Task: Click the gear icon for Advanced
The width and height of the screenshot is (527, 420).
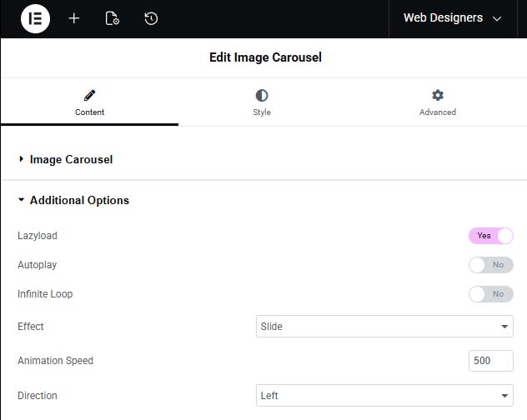Action: pos(438,96)
